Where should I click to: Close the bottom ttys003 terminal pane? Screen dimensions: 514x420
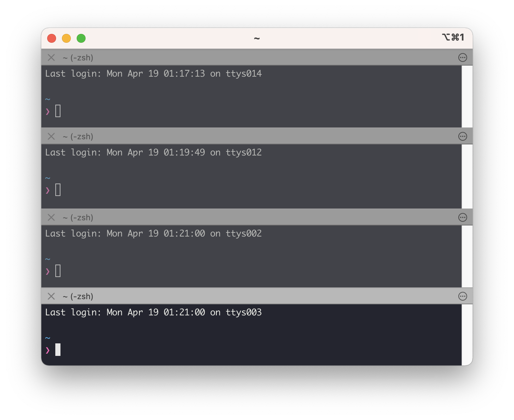51,296
